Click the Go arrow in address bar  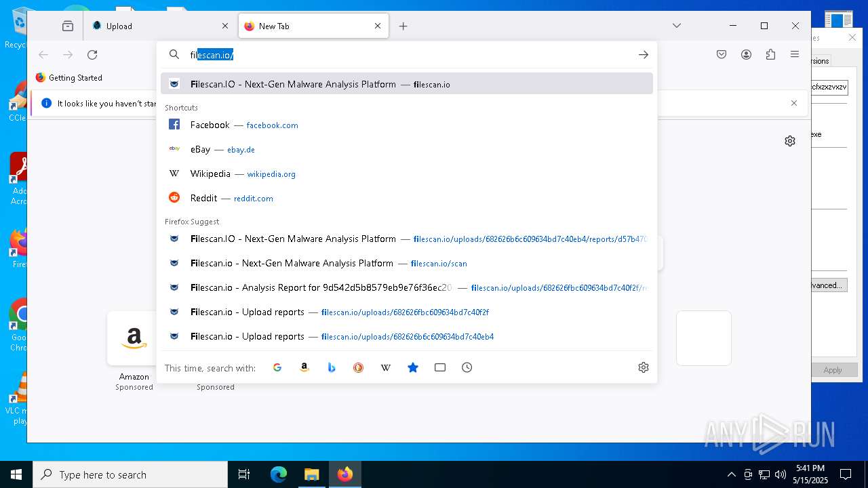click(x=644, y=54)
